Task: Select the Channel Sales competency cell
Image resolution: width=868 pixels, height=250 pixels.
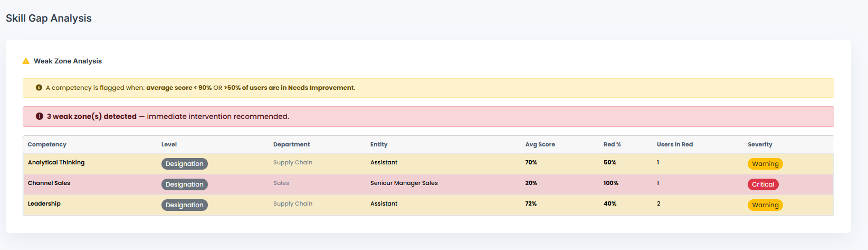Action: [x=49, y=183]
